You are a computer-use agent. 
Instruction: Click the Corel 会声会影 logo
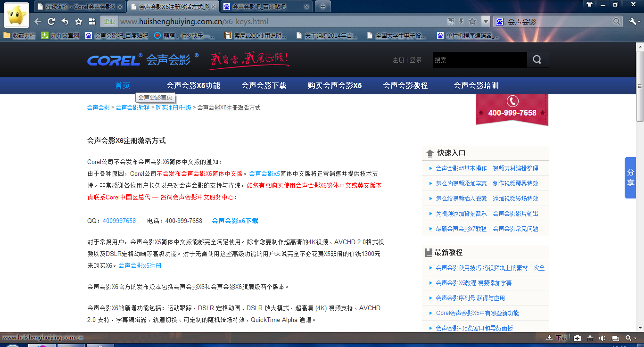[143, 60]
